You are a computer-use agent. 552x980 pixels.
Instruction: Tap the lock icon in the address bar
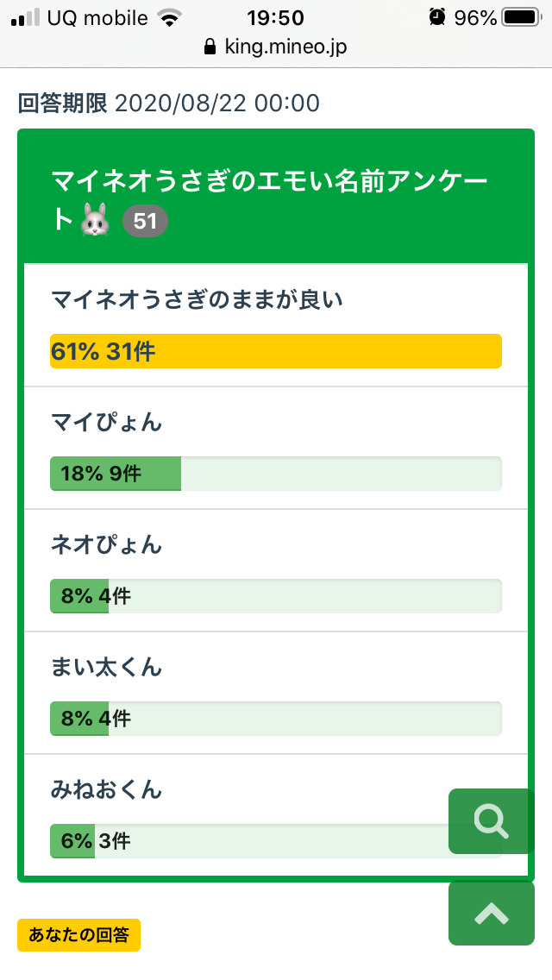tap(209, 47)
